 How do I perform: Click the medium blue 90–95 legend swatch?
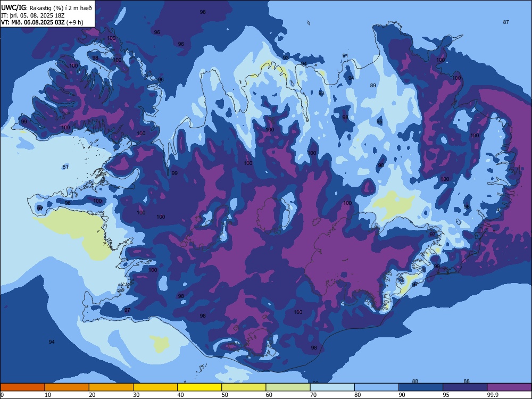pos(421,387)
